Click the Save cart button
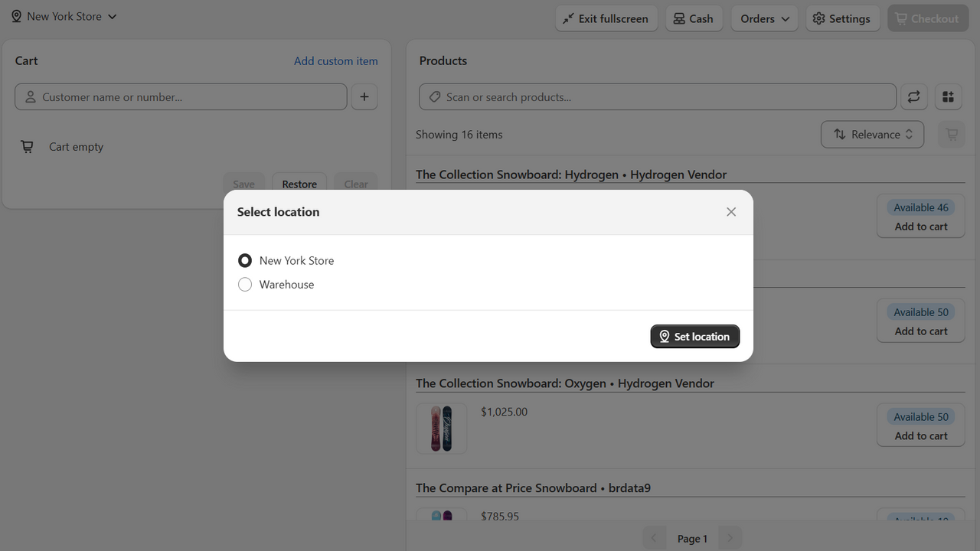The height and width of the screenshot is (551, 980). tap(243, 184)
